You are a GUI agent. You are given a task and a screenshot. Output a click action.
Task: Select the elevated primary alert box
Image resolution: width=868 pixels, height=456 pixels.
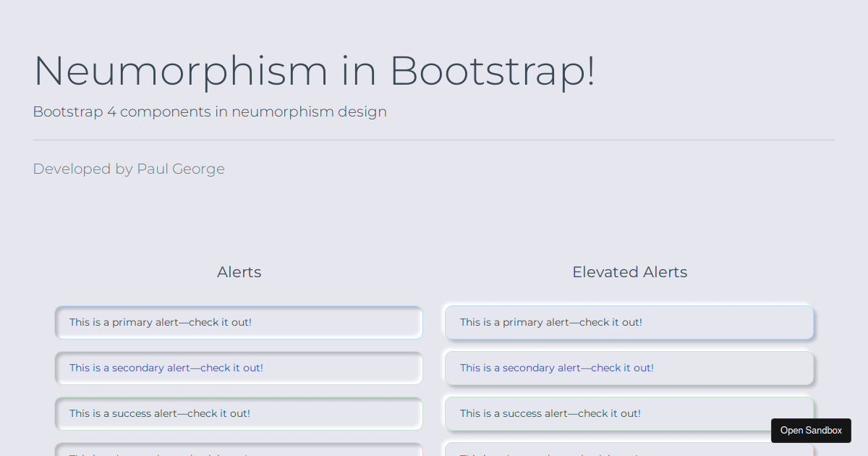click(x=629, y=322)
